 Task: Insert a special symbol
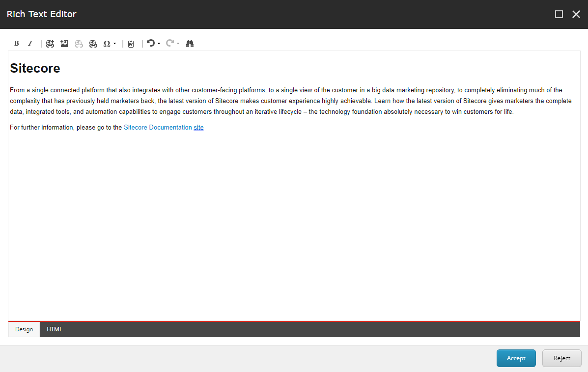(107, 43)
